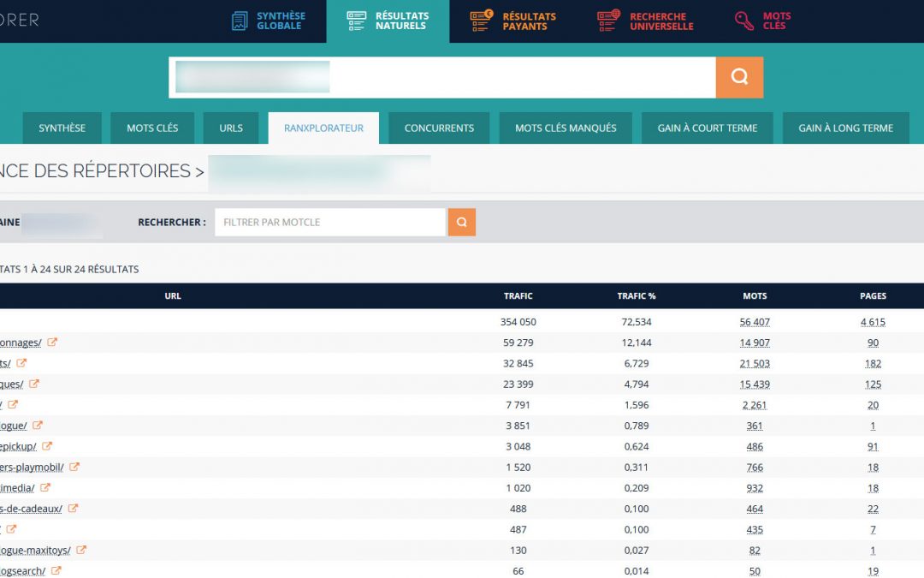
Task: Show the Gain à Court Terme tab
Action: pos(708,128)
